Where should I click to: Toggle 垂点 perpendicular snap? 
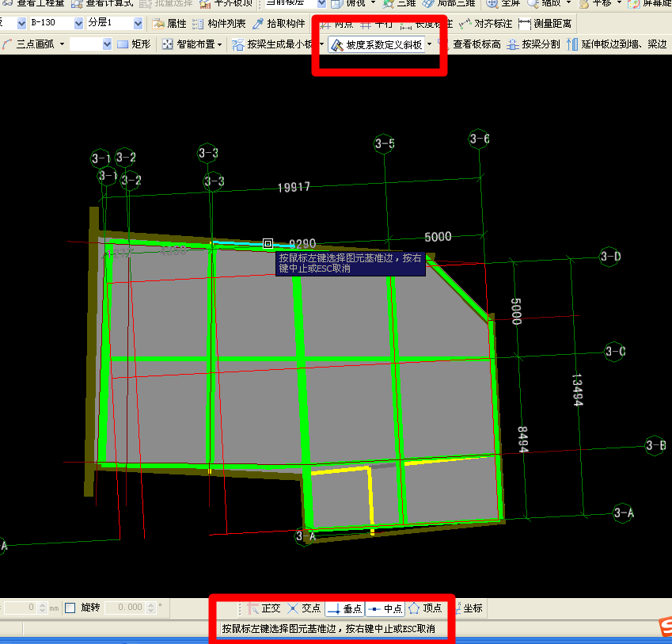[345, 608]
